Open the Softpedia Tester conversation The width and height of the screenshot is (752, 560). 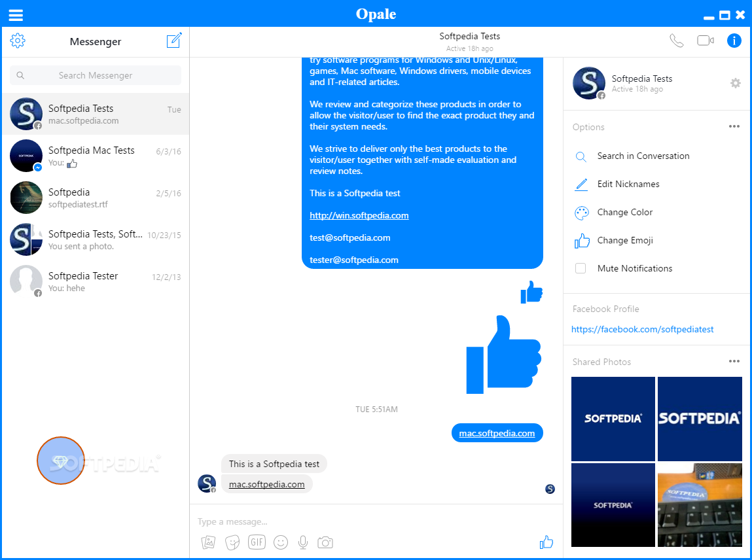point(96,281)
